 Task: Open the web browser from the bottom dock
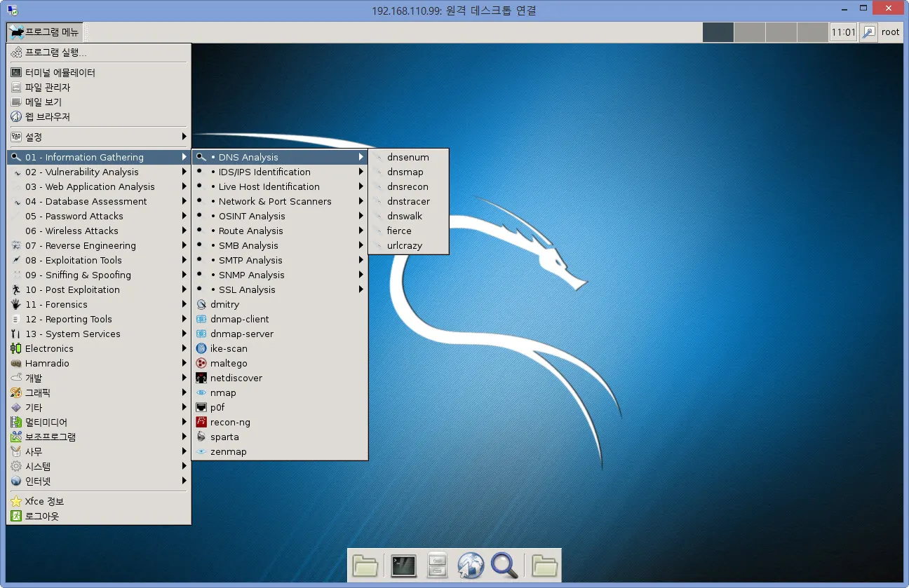point(471,565)
